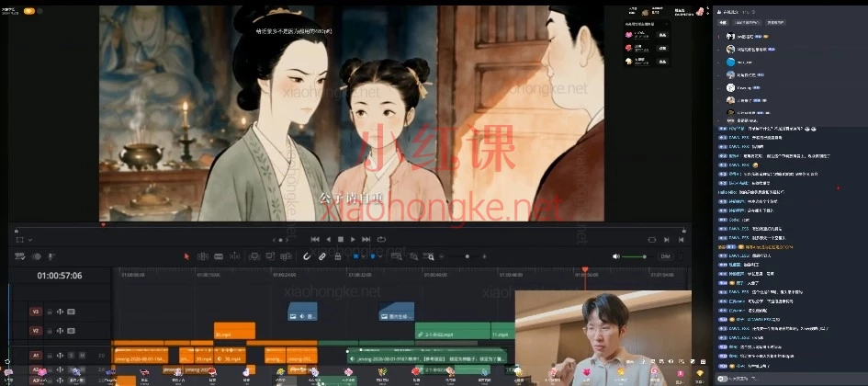Lock the A1 audio track

tap(50, 355)
